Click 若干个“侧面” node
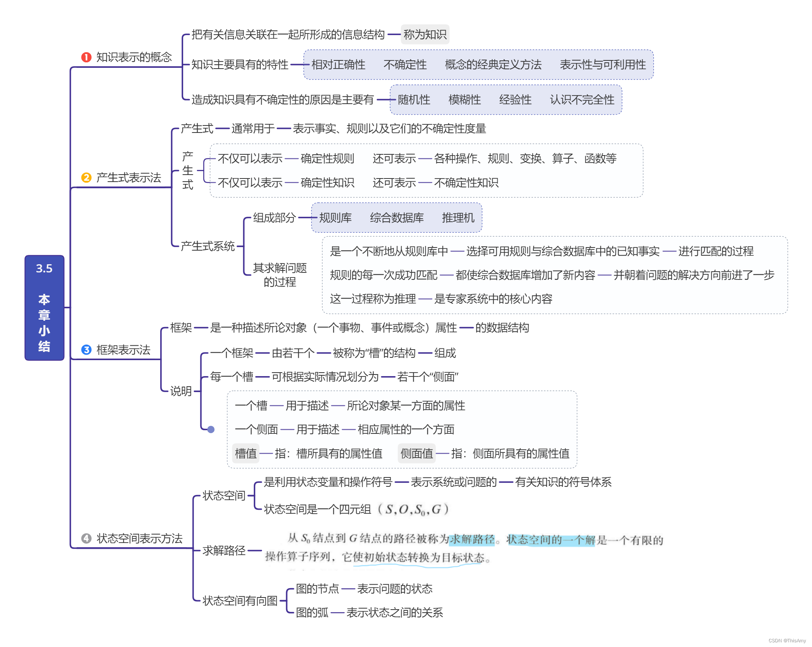This screenshot has width=812, height=647. (x=428, y=377)
